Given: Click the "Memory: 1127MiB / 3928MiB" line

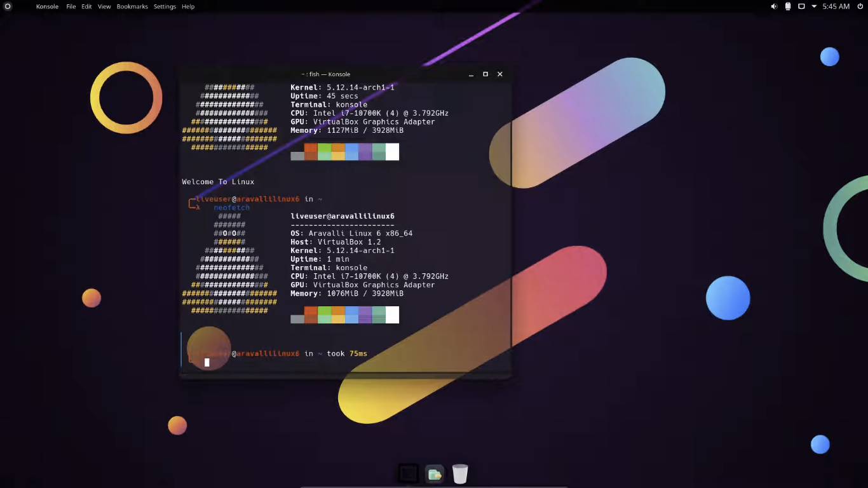Looking at the screenshot, I should [347, 130].
